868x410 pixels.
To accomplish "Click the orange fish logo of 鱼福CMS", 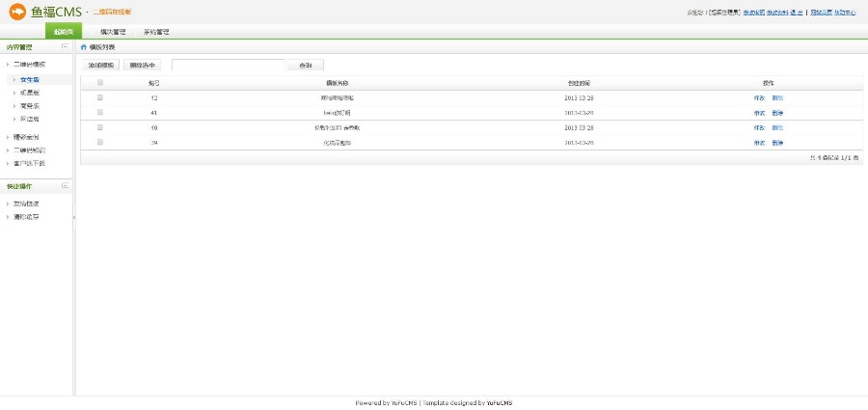I will click(17, 11).
